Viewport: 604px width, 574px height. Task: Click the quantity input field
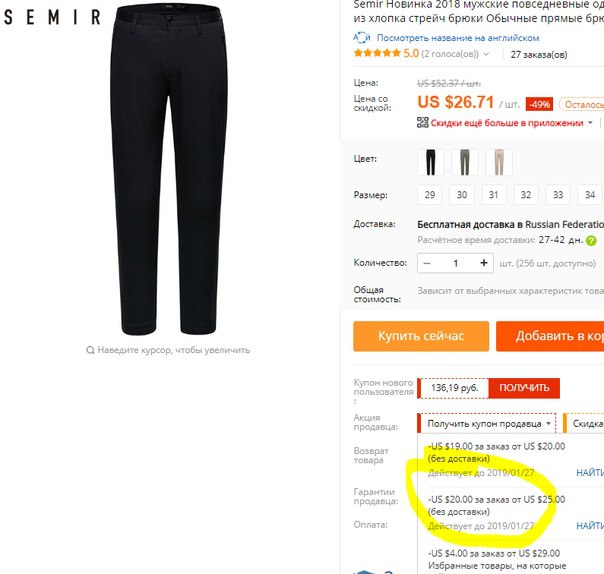point(456,263)
